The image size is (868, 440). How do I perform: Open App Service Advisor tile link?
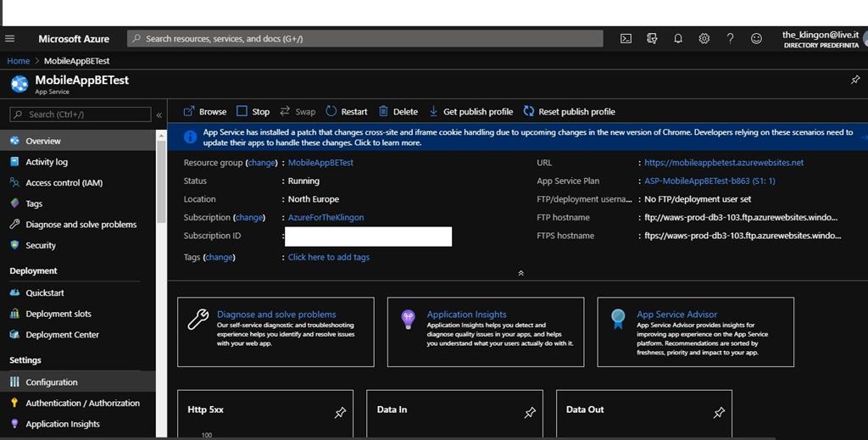coord(677,315)
